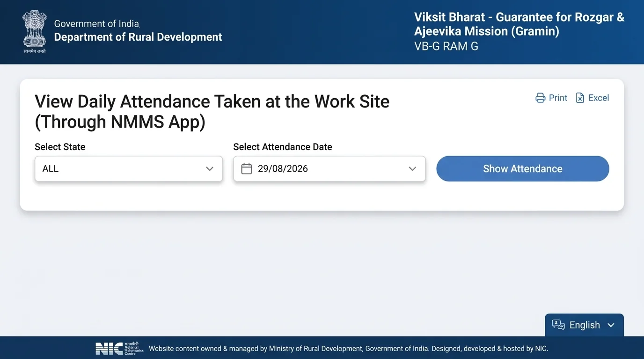Screen dimensions: 644x359
Task: Click the Excel link text
Action: pyautogui.click(x=599, y=98)
